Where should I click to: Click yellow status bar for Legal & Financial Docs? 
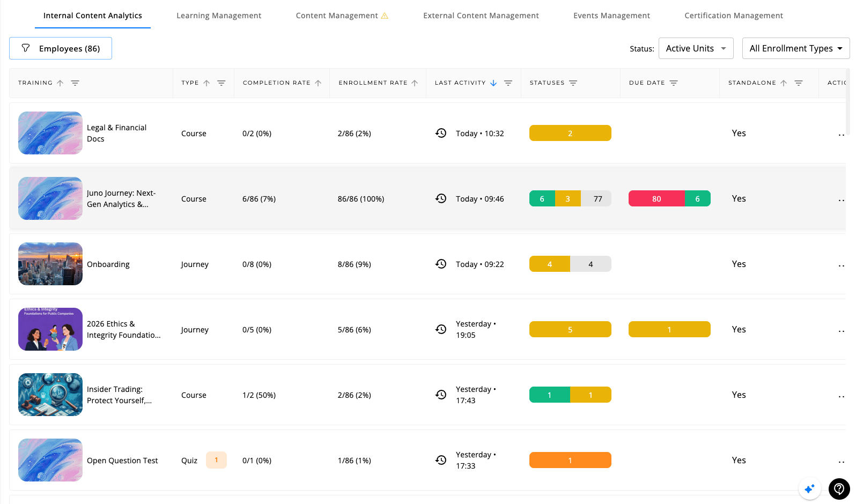[570, 133]
